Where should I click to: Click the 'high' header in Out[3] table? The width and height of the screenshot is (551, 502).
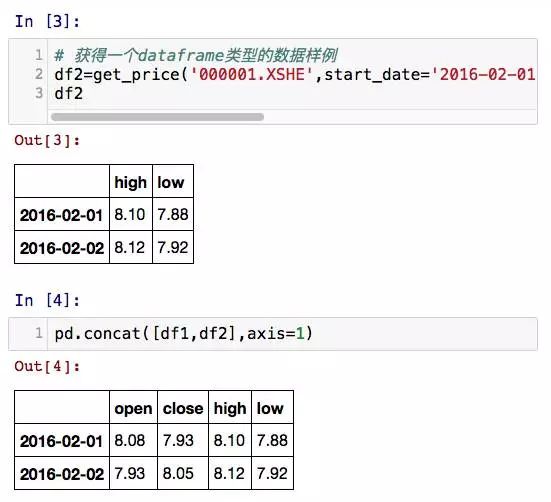click(x=131, y=182)
